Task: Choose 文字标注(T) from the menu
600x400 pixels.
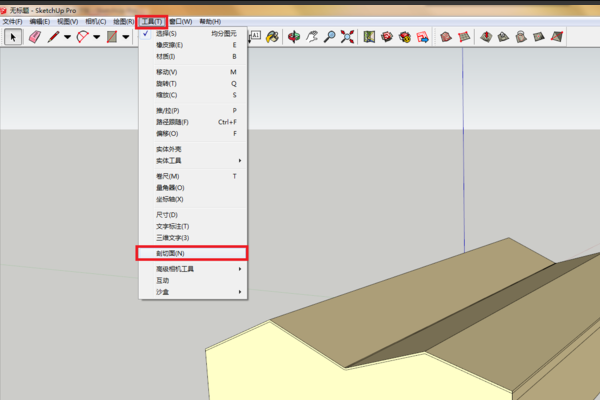Action: (x=193, y=226)
